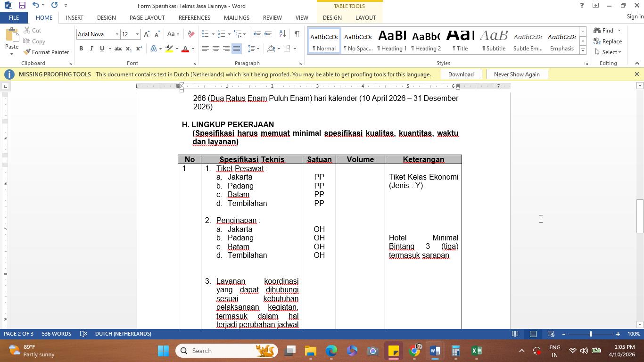This screenshot has height=362, width=644.
Task: Expand the Styles gallery more arrow
Action: (x=583, y=50)
